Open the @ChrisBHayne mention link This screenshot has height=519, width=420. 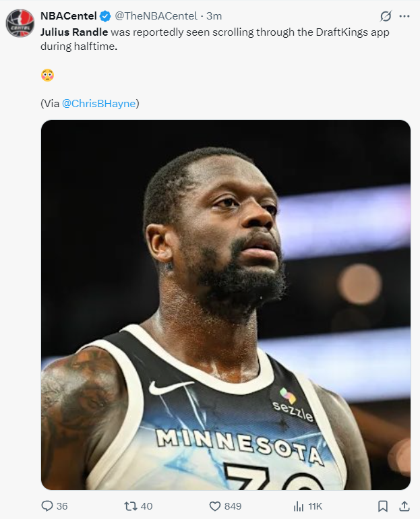coord(98,104)
